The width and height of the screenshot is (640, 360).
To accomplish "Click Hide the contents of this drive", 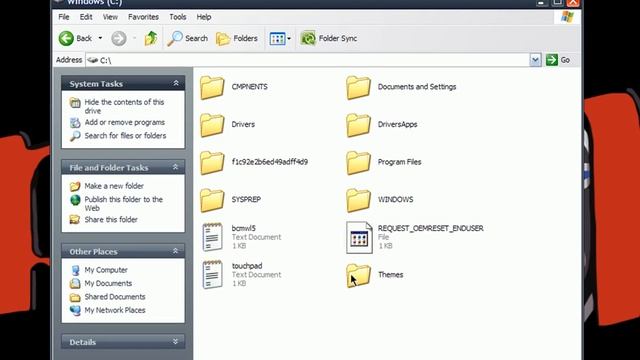I will click(124, 106).
